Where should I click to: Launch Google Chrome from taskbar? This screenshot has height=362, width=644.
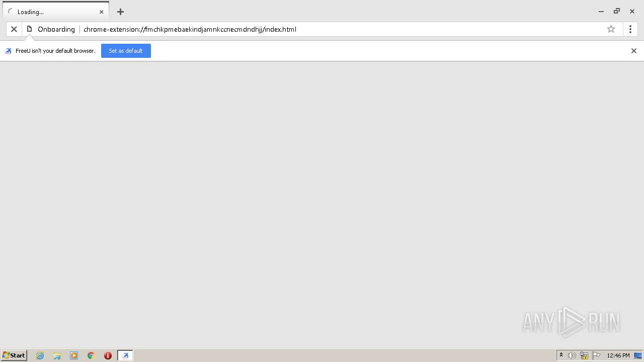pyautogui.click(x=91, y=355)
